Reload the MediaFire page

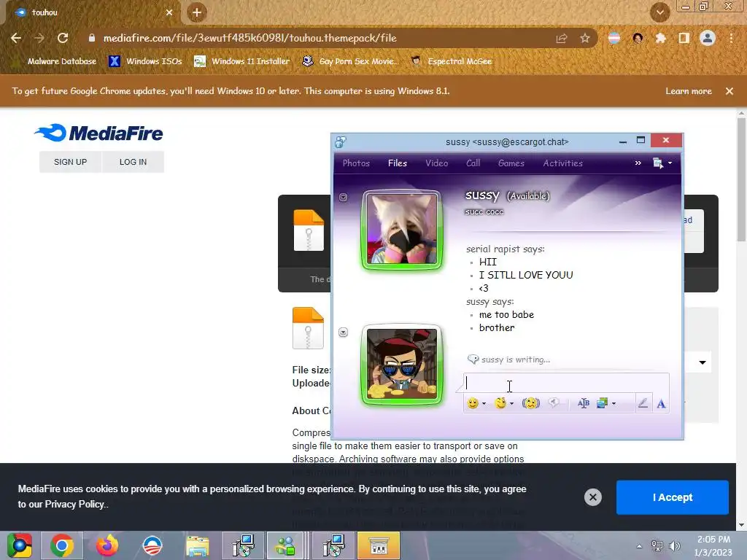(63, 38)
